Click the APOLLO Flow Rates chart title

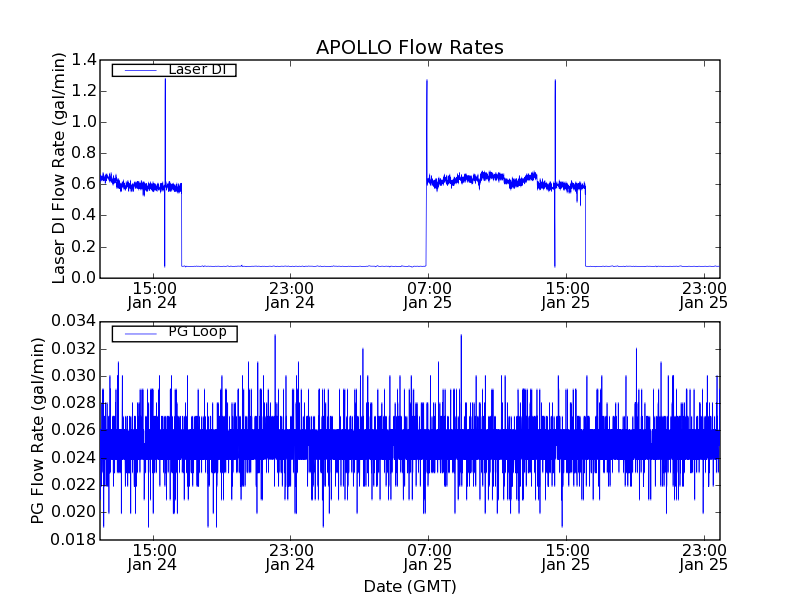[x=409, y=48]
